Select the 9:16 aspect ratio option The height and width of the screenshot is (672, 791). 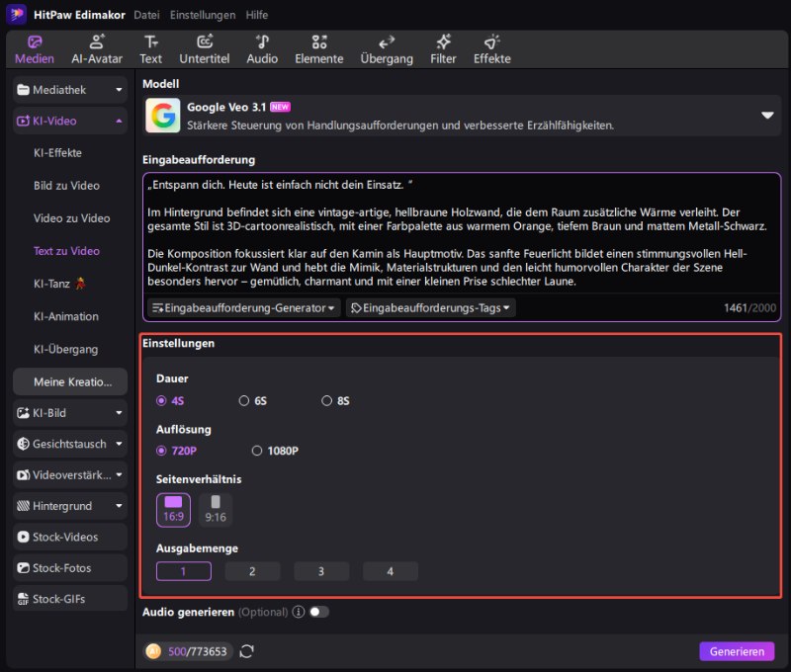(214, 508)
